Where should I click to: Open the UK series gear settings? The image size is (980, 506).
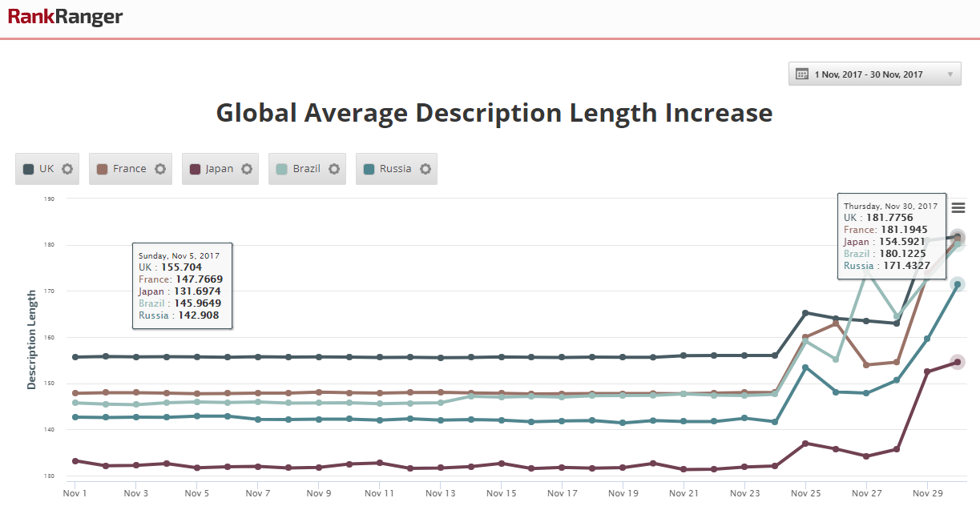click(67, 169)
